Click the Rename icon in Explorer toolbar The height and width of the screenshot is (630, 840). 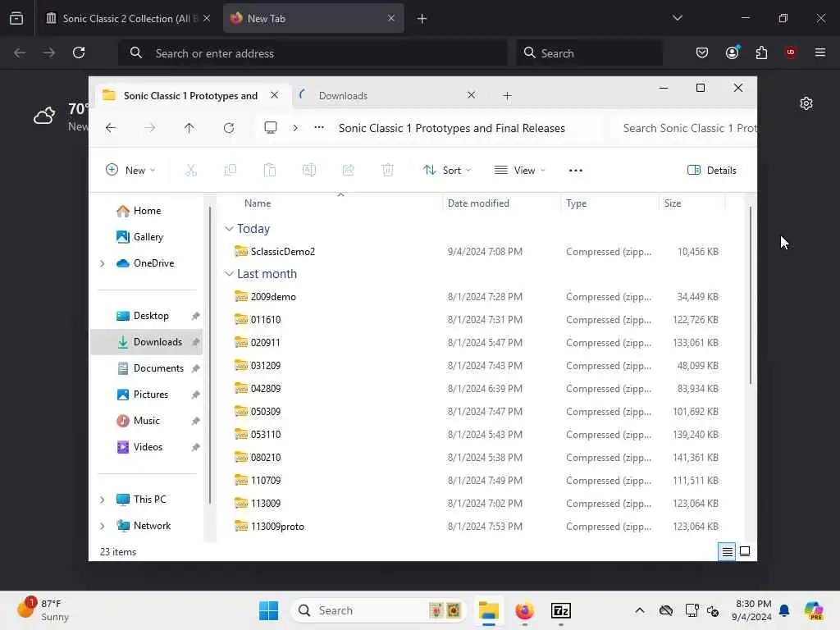(x=309, y=171)
